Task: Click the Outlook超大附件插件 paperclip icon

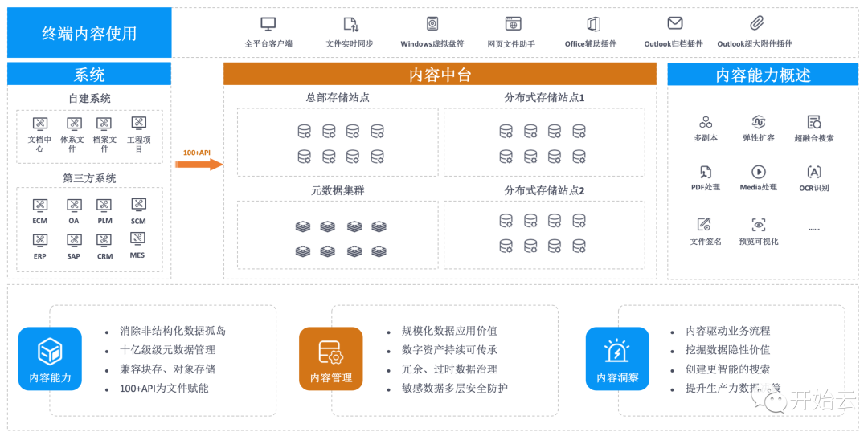Action: point(756,23)
